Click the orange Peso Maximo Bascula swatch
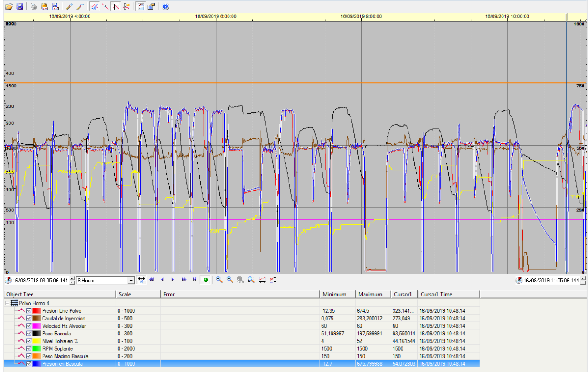This screenshot has width=588, height=372. click(36, 357)
